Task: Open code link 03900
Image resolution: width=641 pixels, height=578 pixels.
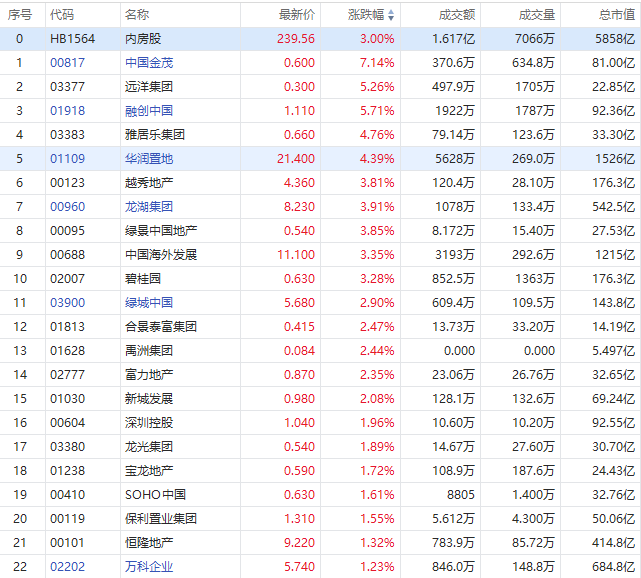Action: click(67, 303)
